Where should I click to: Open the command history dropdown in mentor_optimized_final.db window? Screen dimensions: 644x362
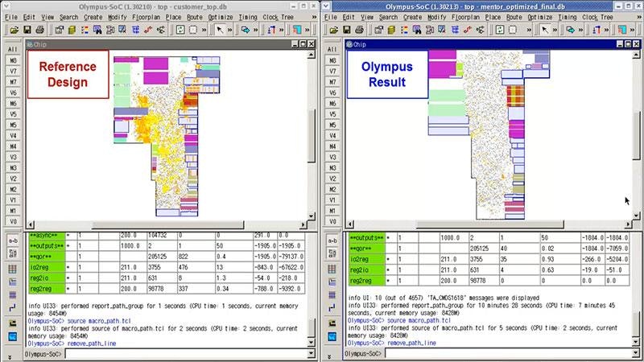(x=637, y=353)
